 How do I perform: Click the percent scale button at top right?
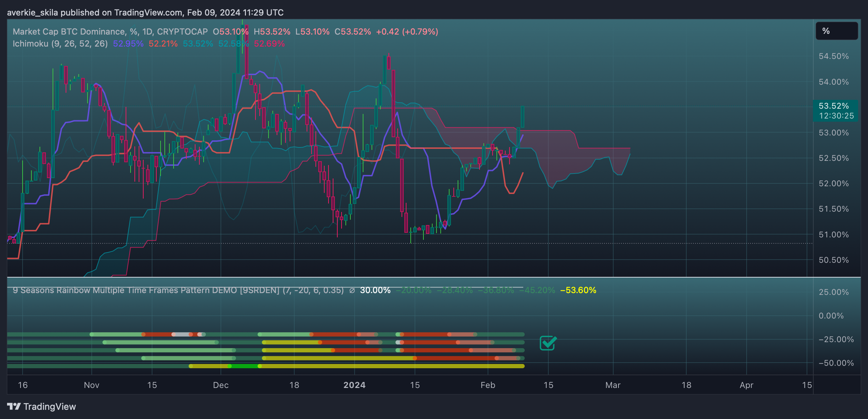pyautogui.click(x=837, y=31)
